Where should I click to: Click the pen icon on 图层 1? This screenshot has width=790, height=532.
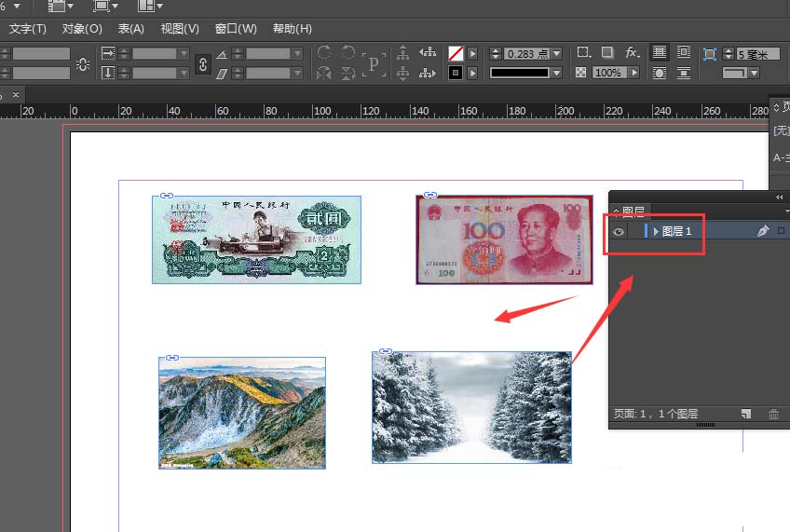click(763, 231)
